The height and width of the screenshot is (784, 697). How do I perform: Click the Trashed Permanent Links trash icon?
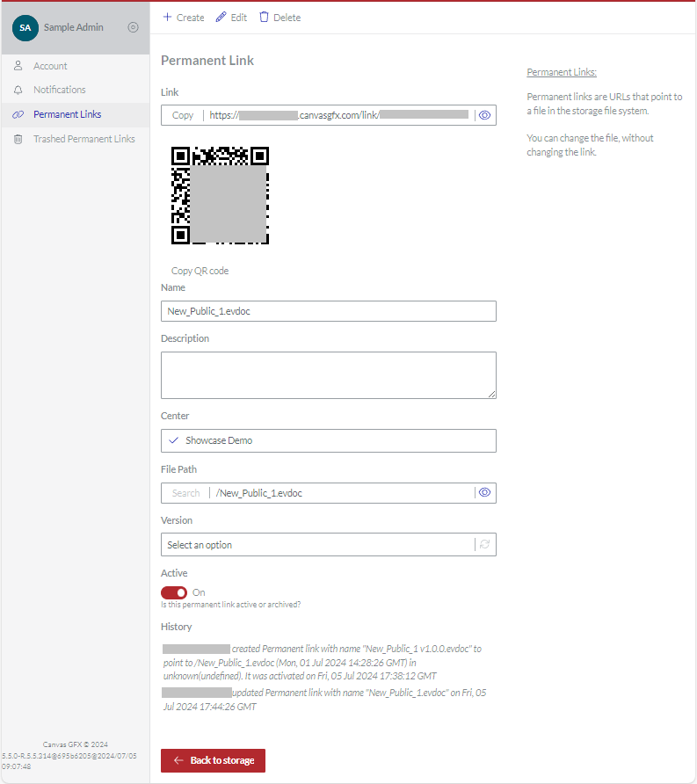(x=18, y=139)
